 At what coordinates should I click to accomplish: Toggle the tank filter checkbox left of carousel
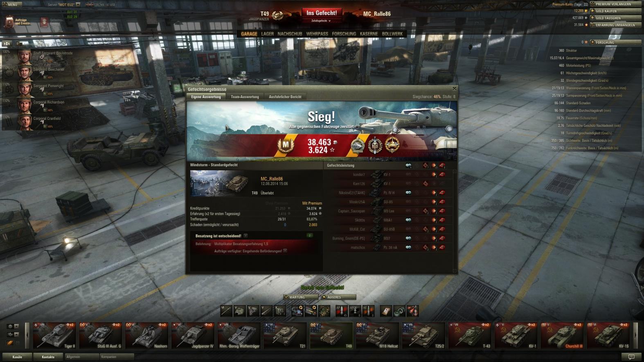point(17,343)
